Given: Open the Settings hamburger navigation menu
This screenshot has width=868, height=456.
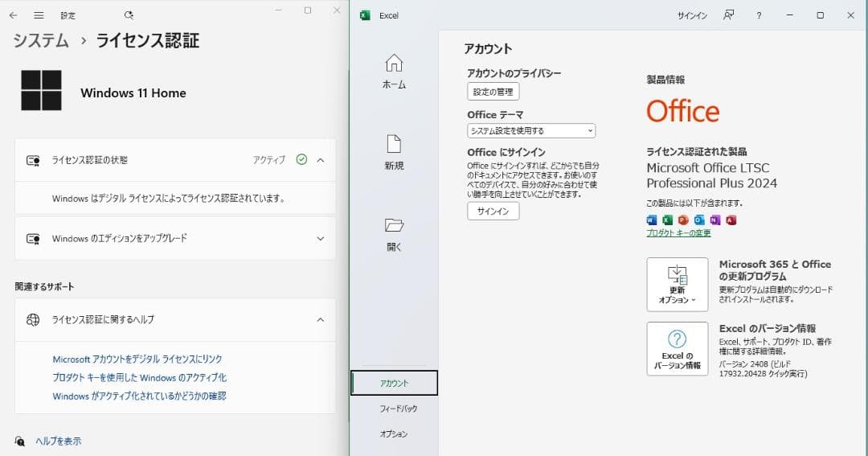Looking at the screenshot, I should (x=39, y=15).
